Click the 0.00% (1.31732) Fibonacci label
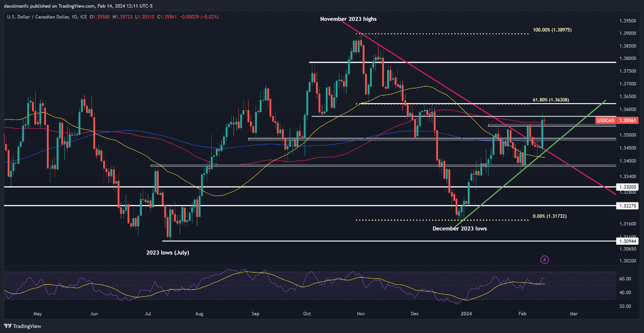Screen dimensions: 644x333 [x=549, y=216]
